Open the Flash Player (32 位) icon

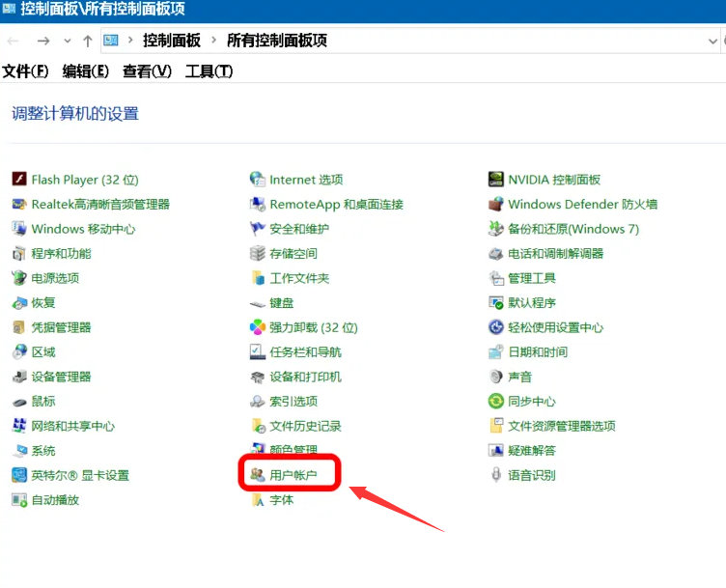click(19, 179)
